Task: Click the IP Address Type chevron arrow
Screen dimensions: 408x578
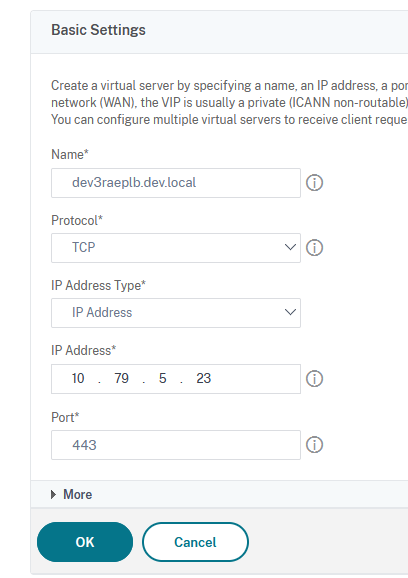Action: pyautogui.click(x=290, y=312)
